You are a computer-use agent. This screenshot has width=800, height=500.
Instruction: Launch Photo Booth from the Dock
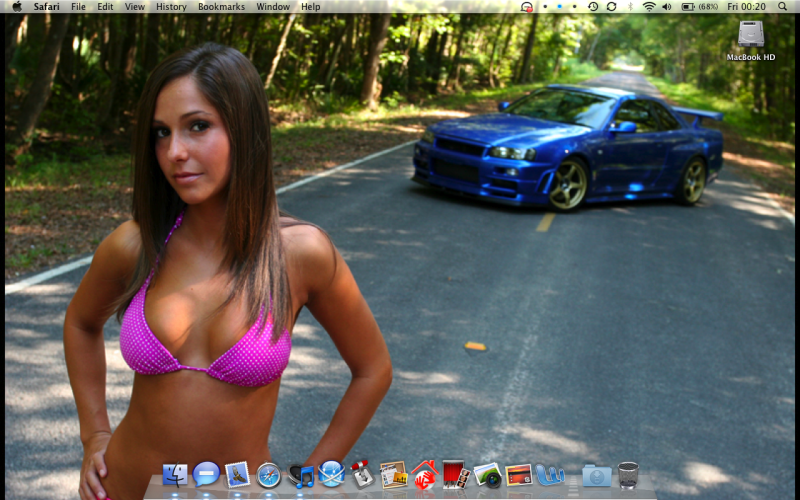455,474
